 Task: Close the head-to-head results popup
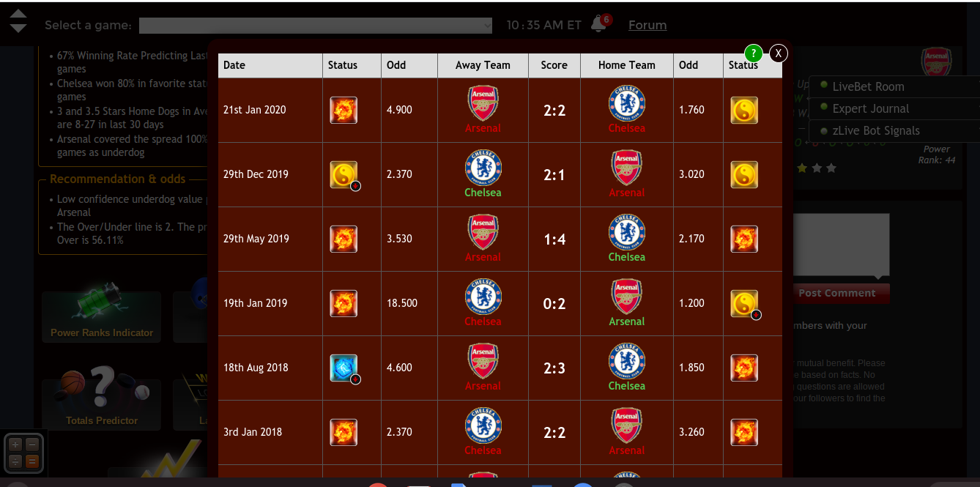pyautogui.click(x=779, y=53)
